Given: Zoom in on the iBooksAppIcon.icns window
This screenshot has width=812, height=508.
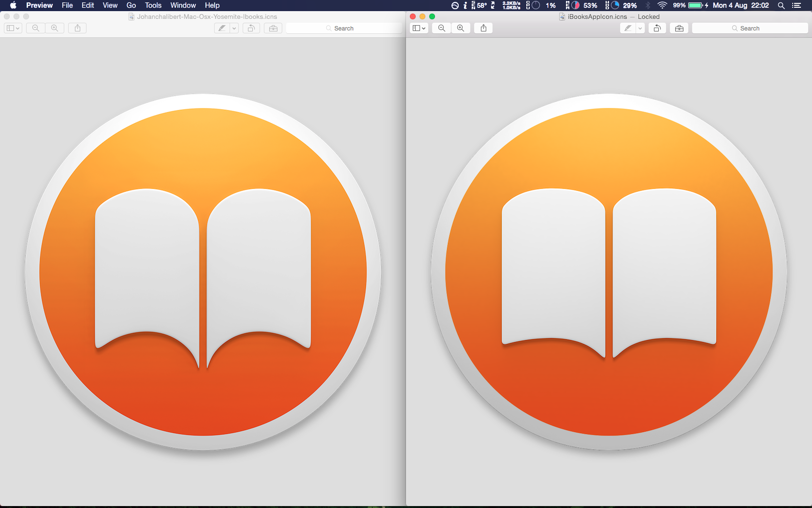Looking at the screenshot, I should [x=461, y=28].
